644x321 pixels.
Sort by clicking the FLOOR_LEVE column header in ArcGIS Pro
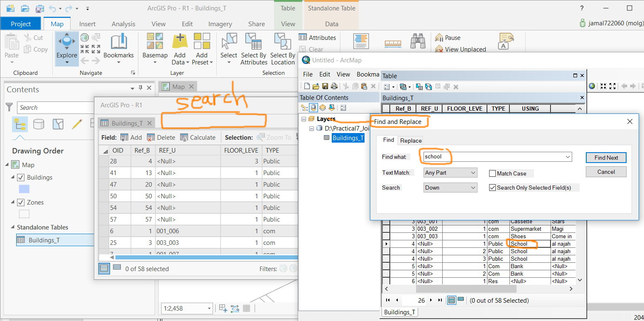point(241,150)
